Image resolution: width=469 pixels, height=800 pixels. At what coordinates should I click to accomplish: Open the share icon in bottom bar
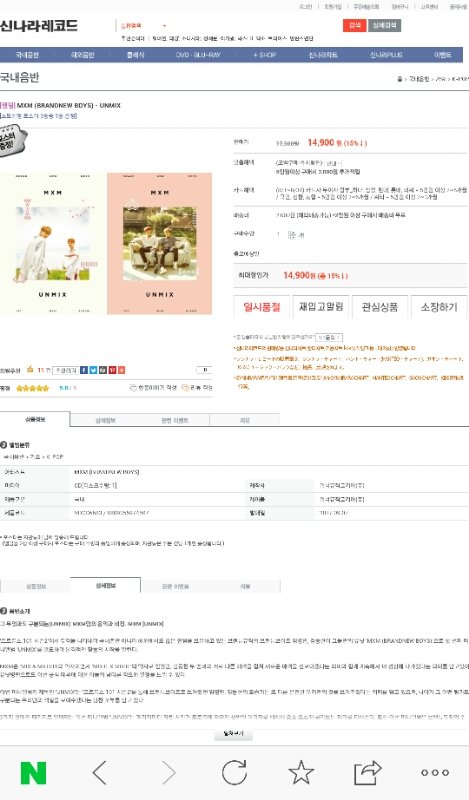point(368,772)
